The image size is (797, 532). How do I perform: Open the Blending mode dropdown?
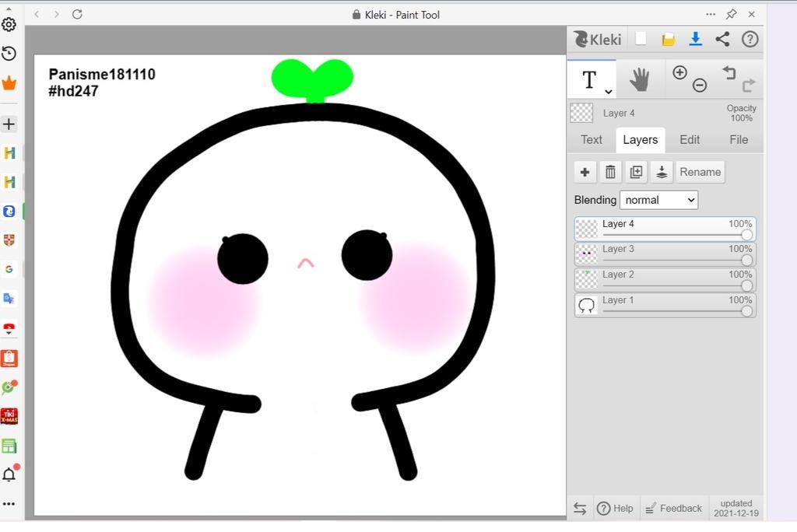pyautogui.click(x=658, y=200)
